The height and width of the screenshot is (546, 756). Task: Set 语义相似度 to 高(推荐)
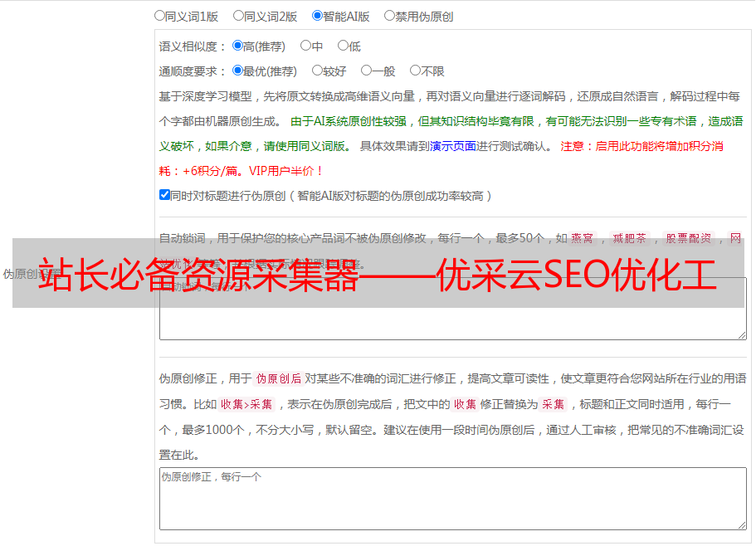237,46
